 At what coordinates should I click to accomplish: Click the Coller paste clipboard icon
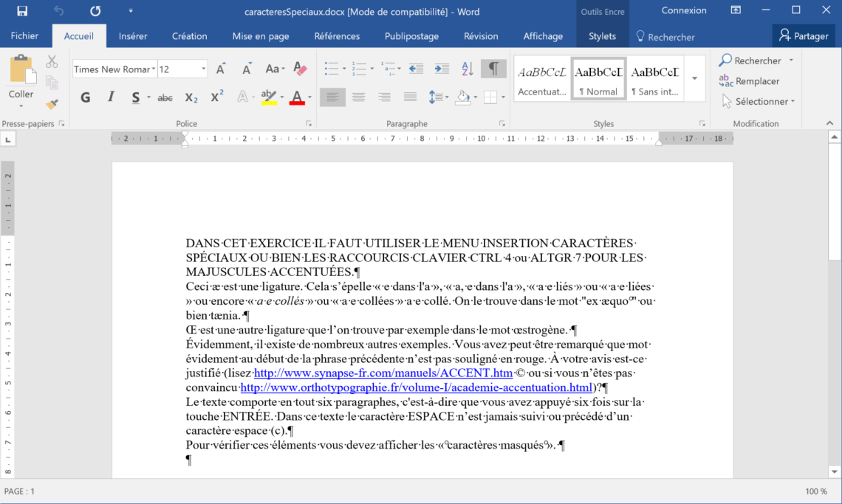pos(21,70)
